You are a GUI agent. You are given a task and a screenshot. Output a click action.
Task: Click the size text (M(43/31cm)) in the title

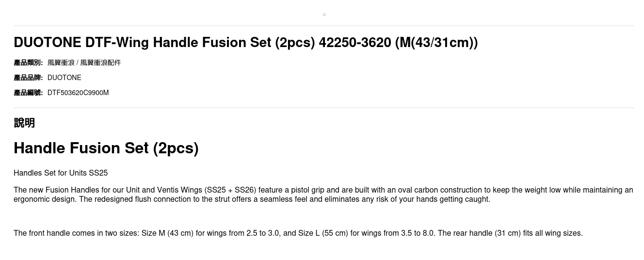point(436,43)
